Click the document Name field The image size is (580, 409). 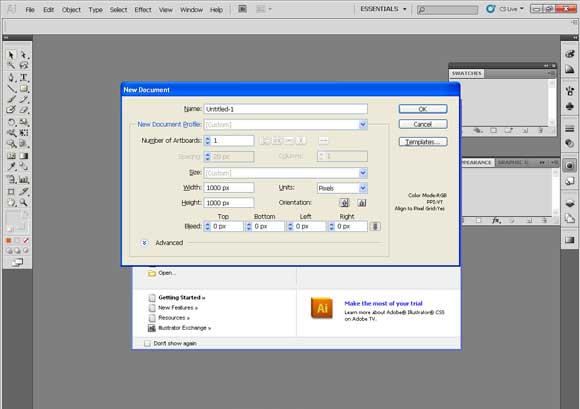point(286,109)
